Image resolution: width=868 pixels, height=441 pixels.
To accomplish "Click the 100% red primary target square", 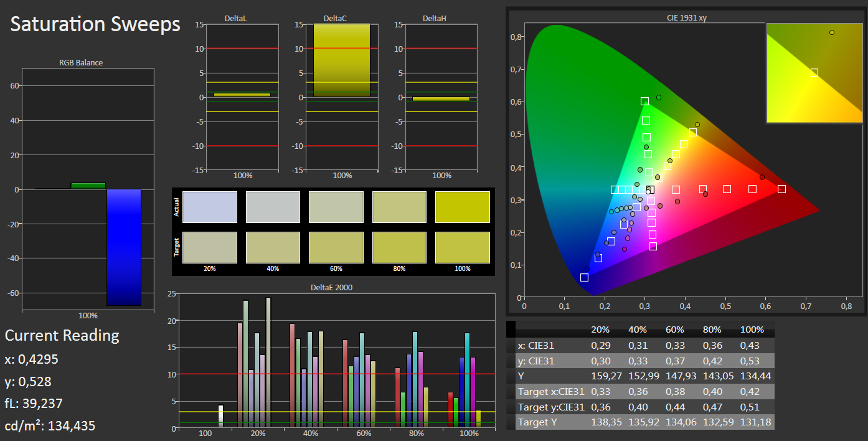I will pos(781,189).
